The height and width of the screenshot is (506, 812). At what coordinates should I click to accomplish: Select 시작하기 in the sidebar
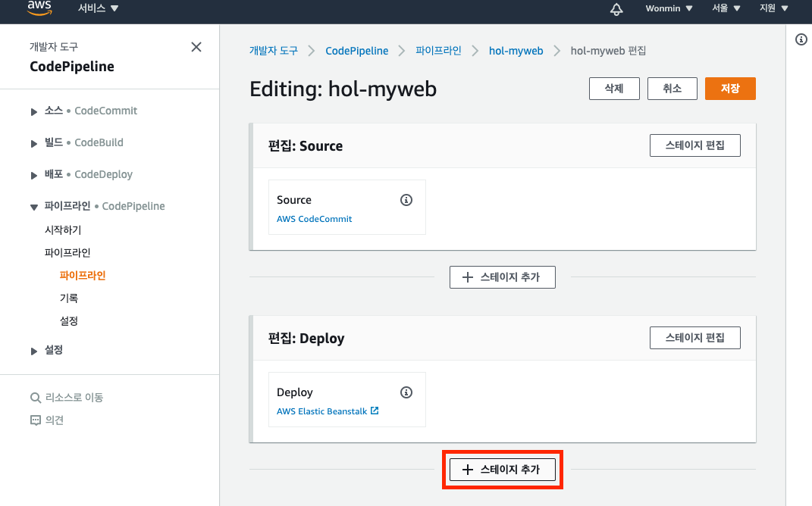tap(63, 230)
